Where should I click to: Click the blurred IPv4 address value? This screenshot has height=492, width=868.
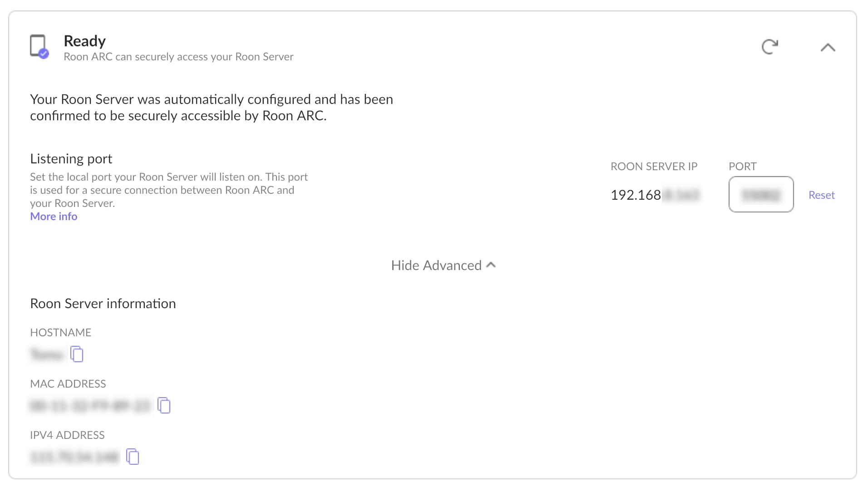point(74,457)
